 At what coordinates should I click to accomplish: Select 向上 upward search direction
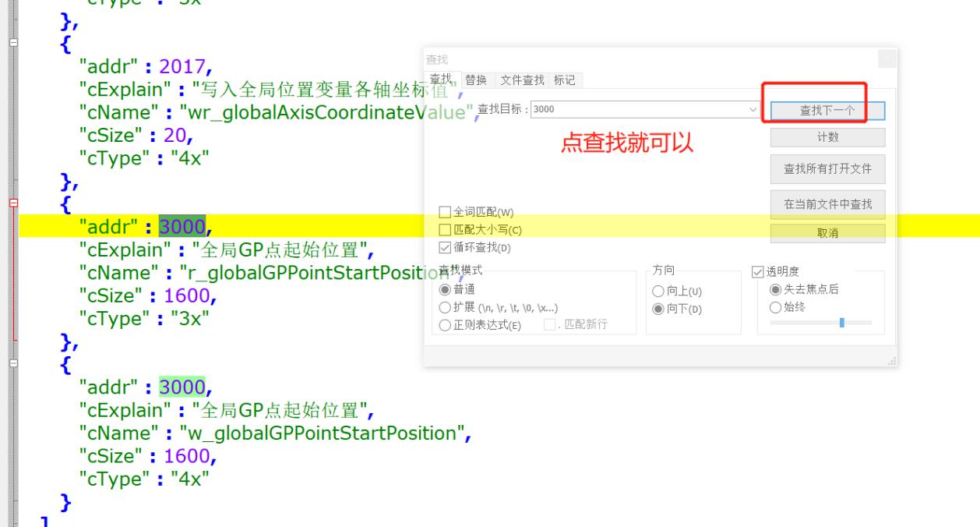(657, 291)
